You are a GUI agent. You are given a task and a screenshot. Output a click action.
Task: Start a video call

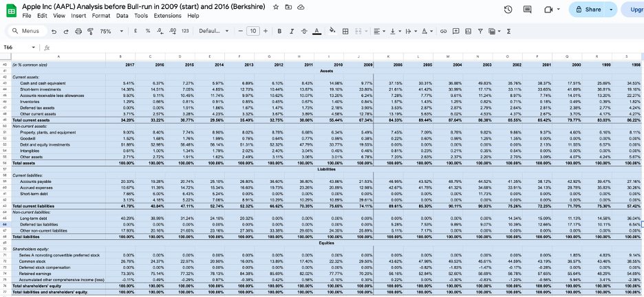[548, 10]
